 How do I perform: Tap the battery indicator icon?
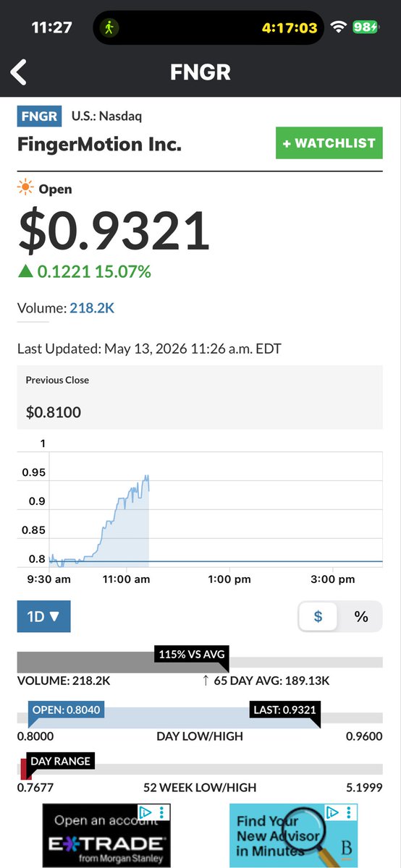(365, 27)
